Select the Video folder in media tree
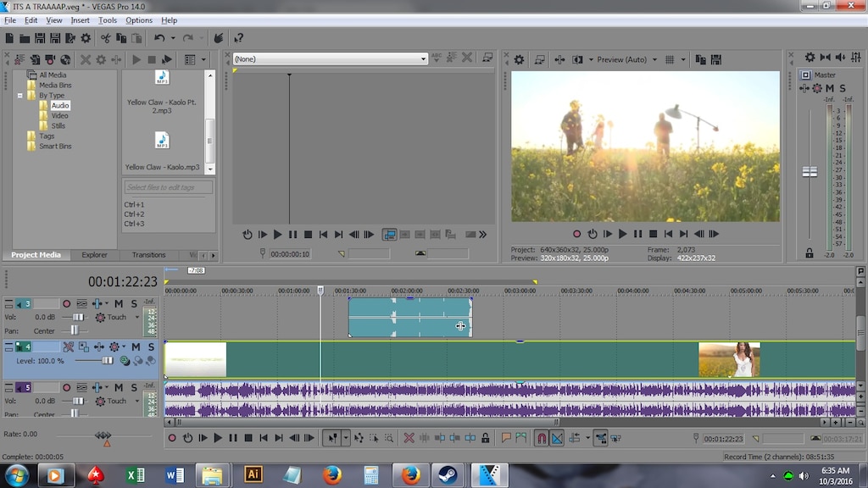This screenshot has width=868, height=488. (x=59, y=116)
